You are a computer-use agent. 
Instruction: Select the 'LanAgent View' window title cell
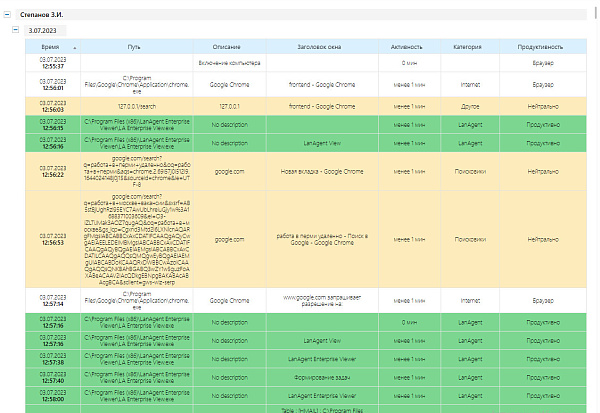coord(321,144)
